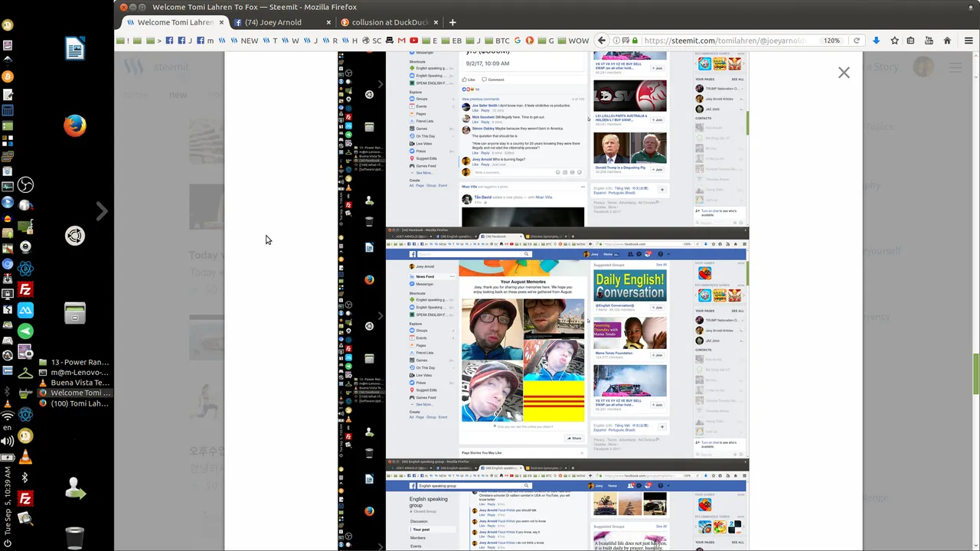980x551 pixels.
Task: Click the green secure padlock icon
Action: coord(635,41)
